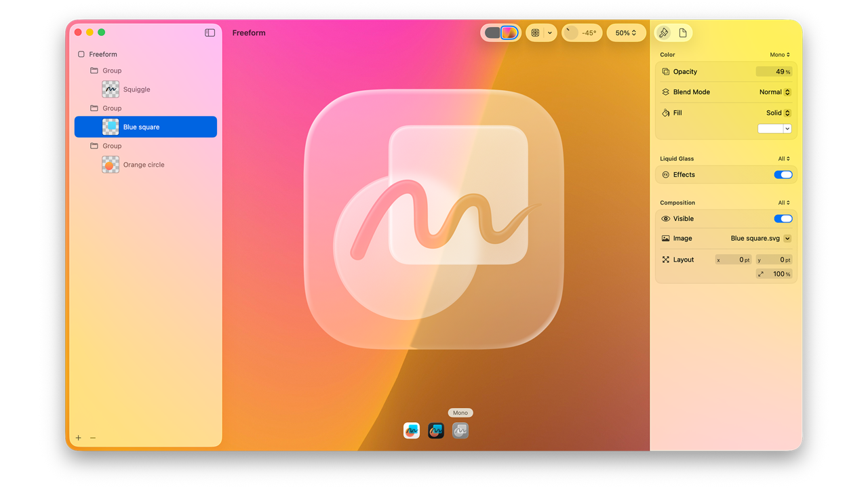Select the Orange circle layer
868x488 pixels.
pos(145,165)
